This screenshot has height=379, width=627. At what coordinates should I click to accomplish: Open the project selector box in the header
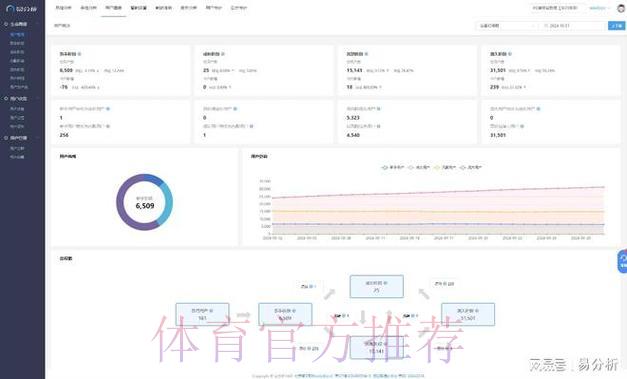point(557,8)
